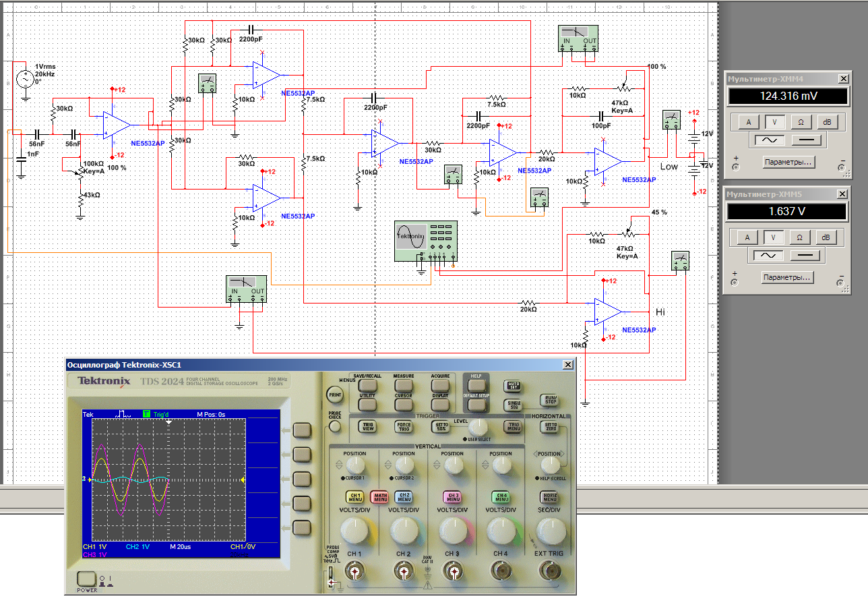Click the AC voltage source symbol
This screenshot has height=607, width=868.
click(25, 80)
